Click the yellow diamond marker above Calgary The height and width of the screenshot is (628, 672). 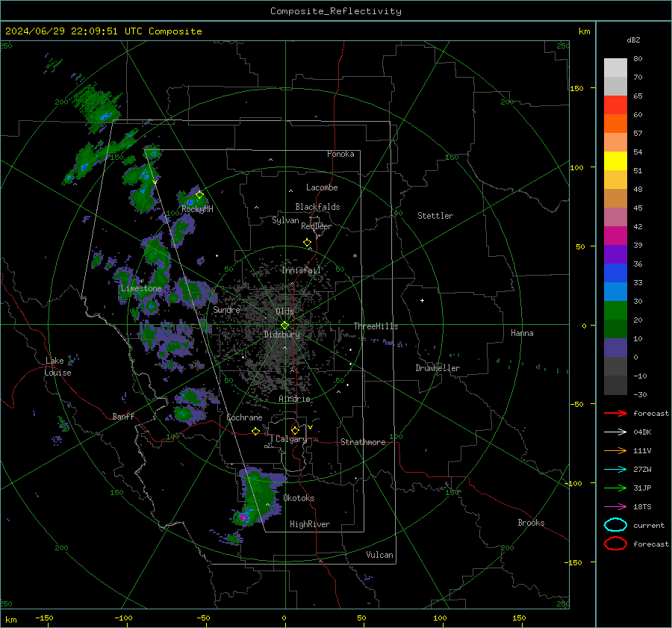point(295,430)
